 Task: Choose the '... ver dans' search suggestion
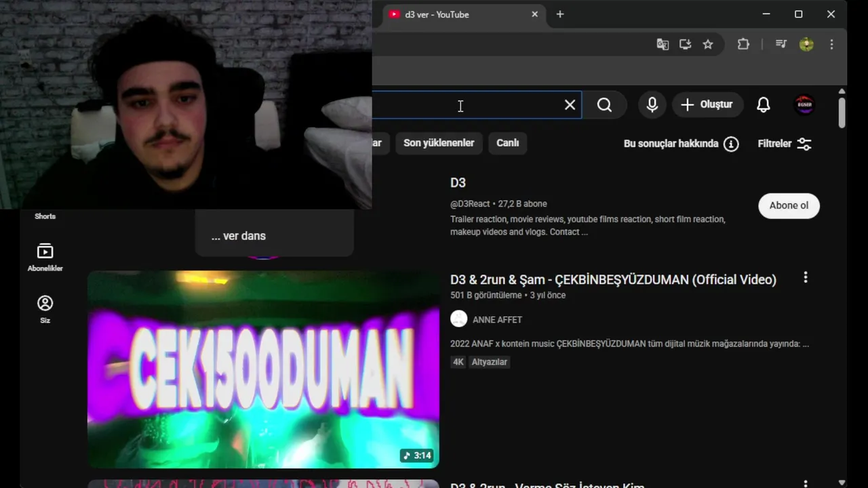click(274, 236)
